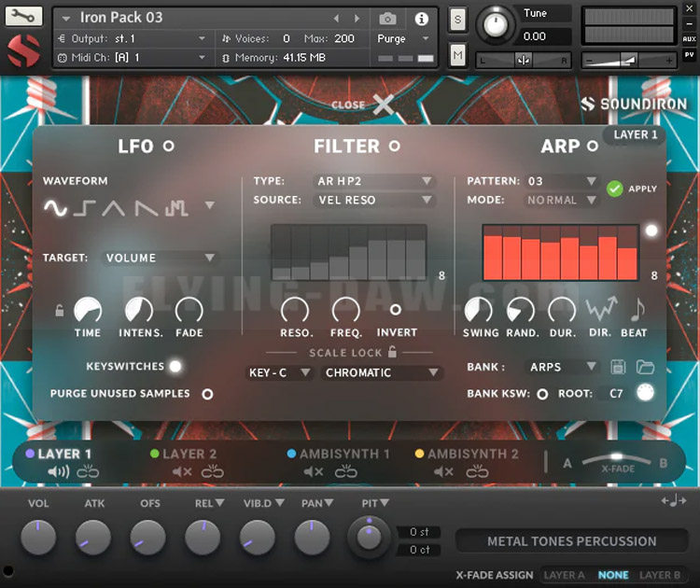Enable the LFO power toggle
The height and width of the screenshot is (588, 700).
pos(168,146)
